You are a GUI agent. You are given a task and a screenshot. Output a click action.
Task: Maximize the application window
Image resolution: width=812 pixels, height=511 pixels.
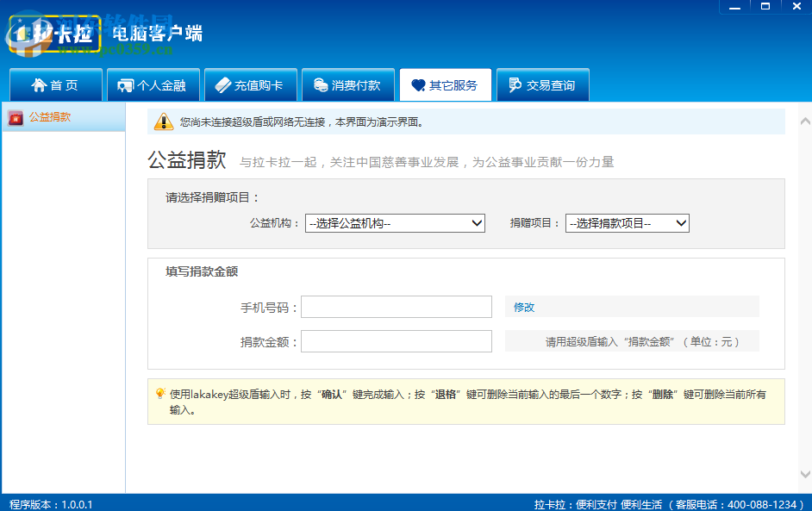point(765,7)
